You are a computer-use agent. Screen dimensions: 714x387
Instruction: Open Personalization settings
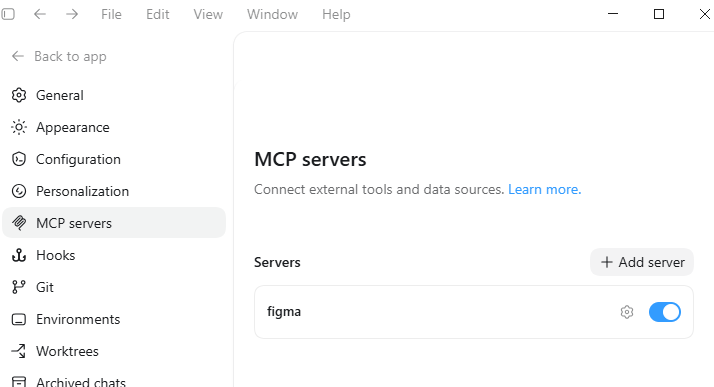click(114, 191)
